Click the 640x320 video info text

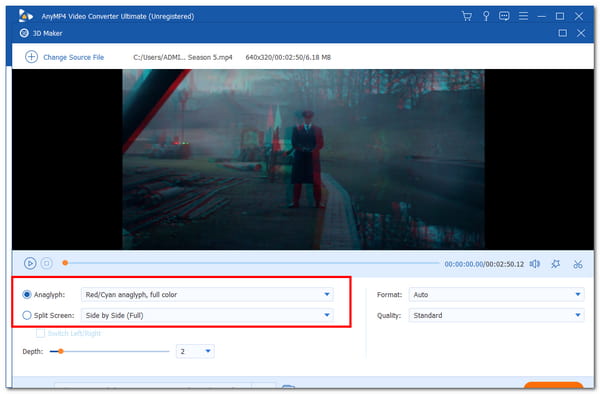(x=288, y=57)
